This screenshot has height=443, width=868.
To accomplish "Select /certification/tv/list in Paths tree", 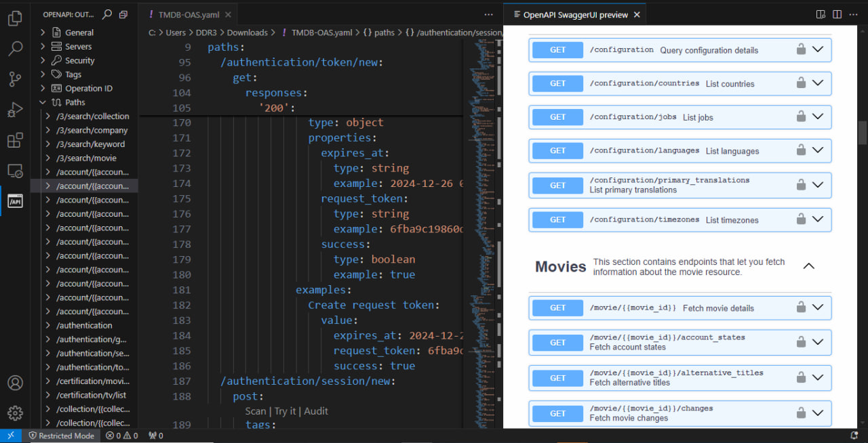I will [91, 395].
